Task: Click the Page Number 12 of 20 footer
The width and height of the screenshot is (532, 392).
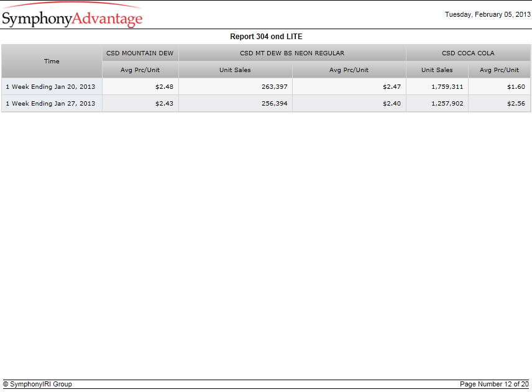Action: 494,384
